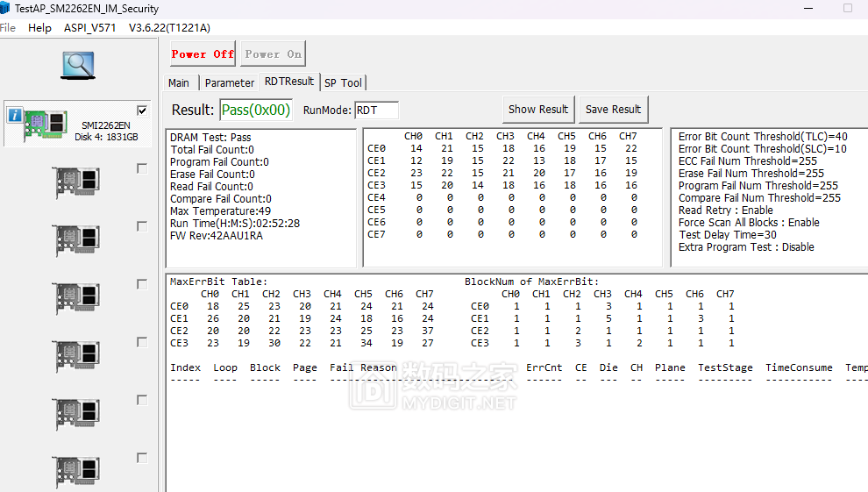Click the 'Program Fail Count:0' line
Image resolution: width=868 pixels, height=492 pixels.
point(219,161)
